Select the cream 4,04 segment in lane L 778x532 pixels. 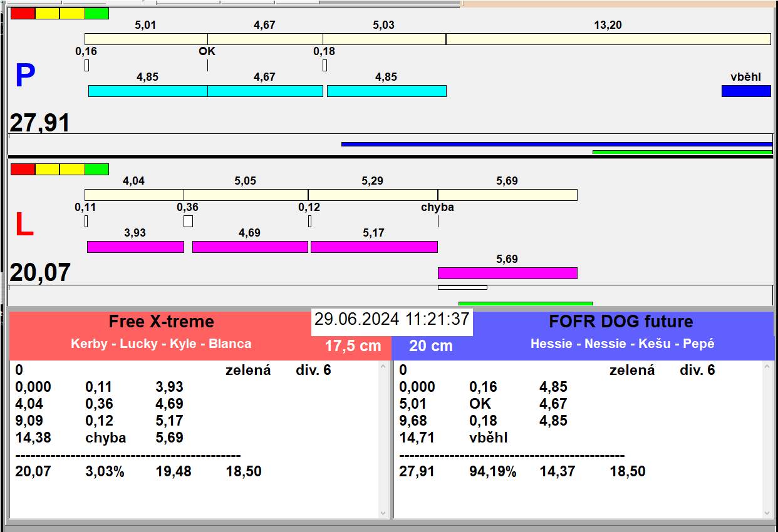pyautogui.click(x=134, y=195)
